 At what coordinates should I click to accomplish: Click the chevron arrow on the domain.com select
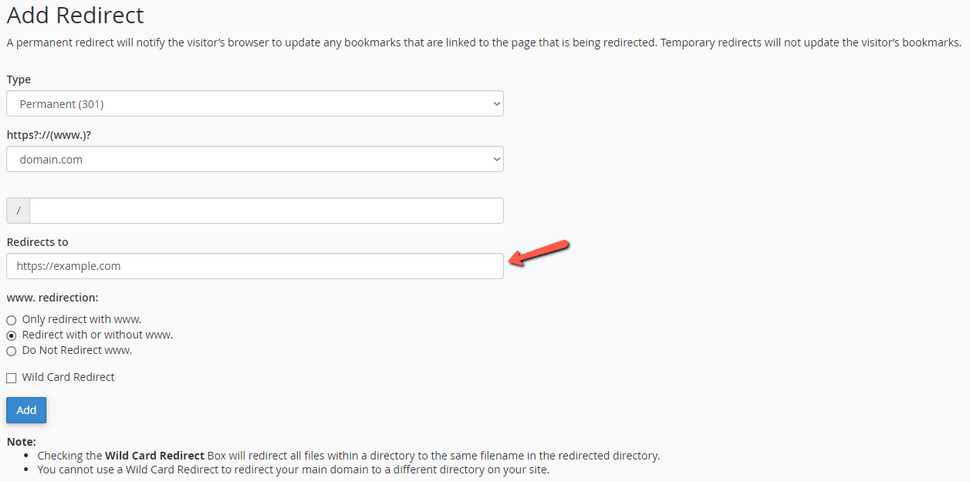pyautogui.click(x=496, y=159)
